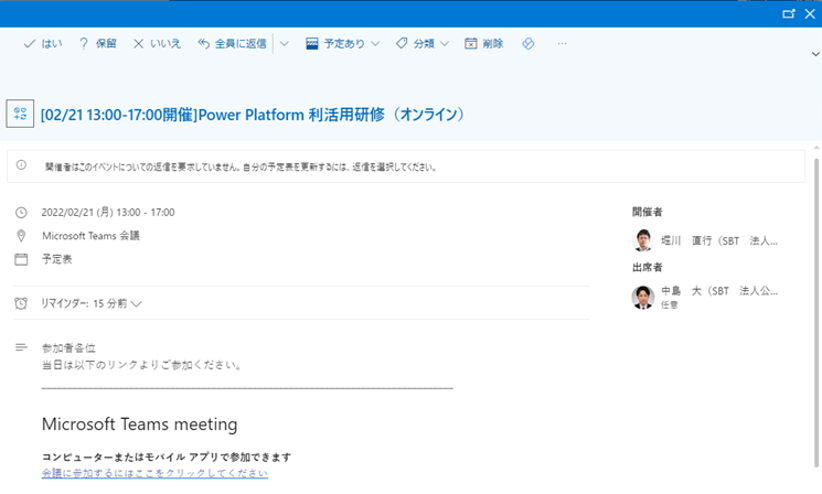
Task: Click the clock icon beside the date
Action: (21, 212)
